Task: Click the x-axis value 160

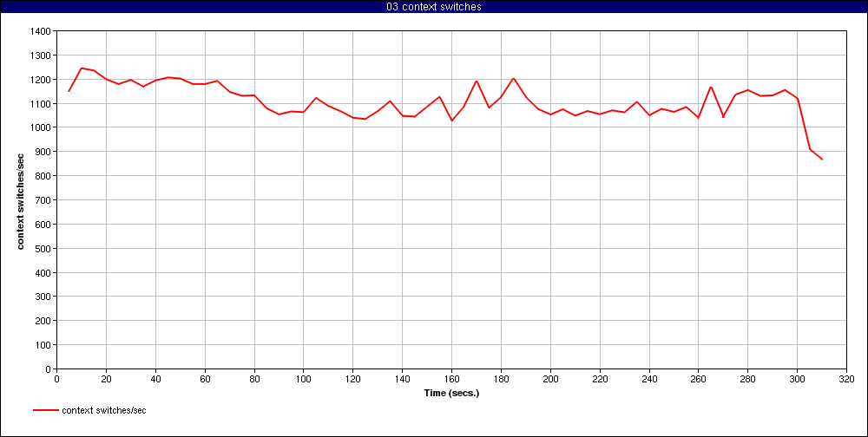Action: (451, 379)
